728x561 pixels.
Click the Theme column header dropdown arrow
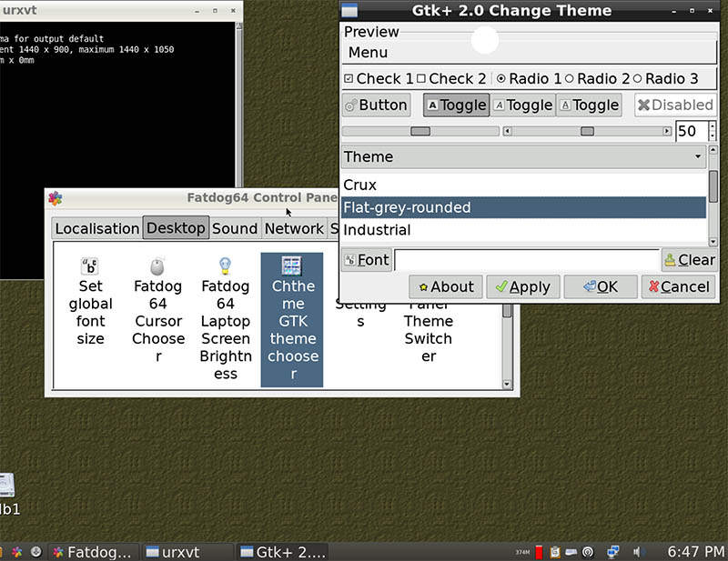(698, 156)
